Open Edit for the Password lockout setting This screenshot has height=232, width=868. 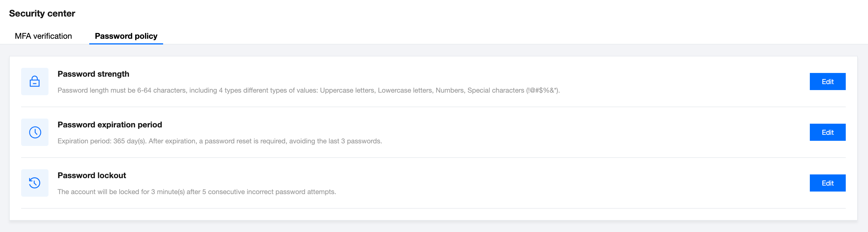827,183
